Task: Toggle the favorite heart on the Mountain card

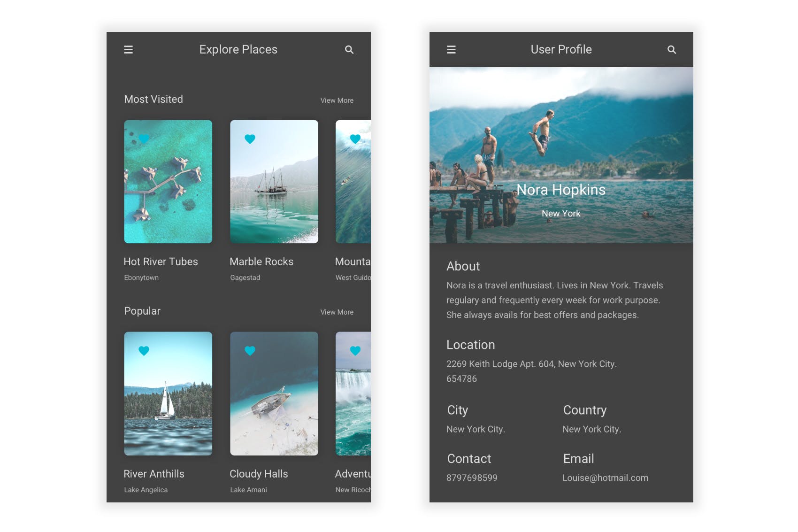Action: click(355, 139)
